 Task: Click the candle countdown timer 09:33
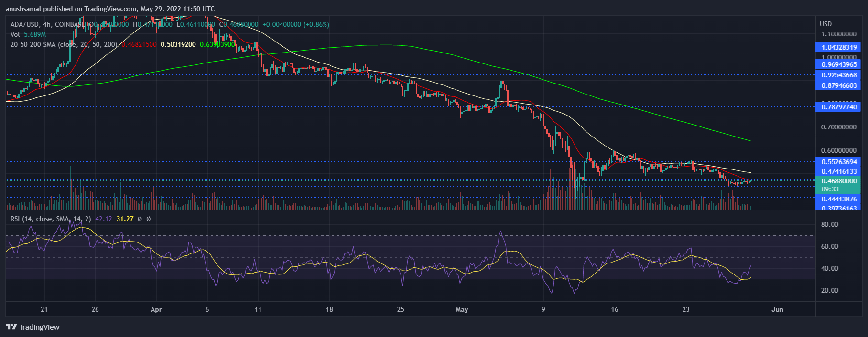click(x=830, y=189)
